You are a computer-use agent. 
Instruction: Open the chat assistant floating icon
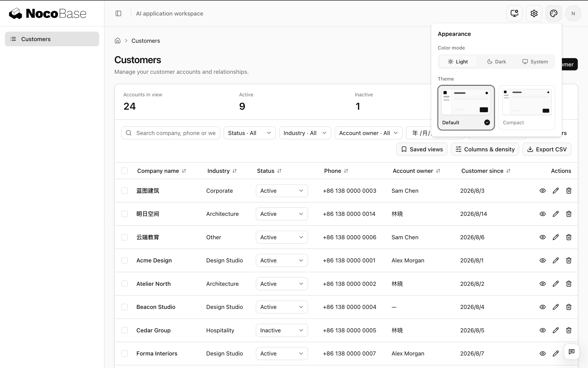(571, 352)
